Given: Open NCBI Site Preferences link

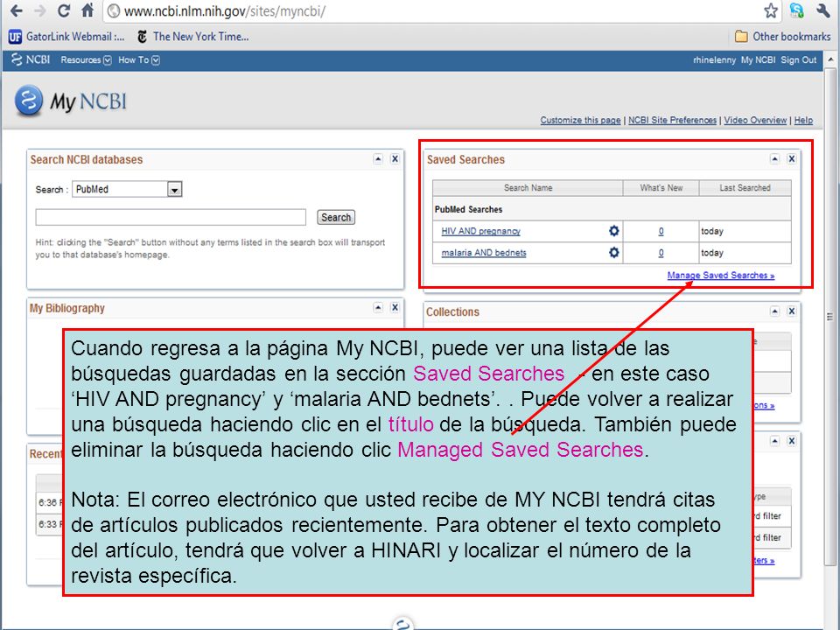Looking at the screenshot, I should point(672,120).
